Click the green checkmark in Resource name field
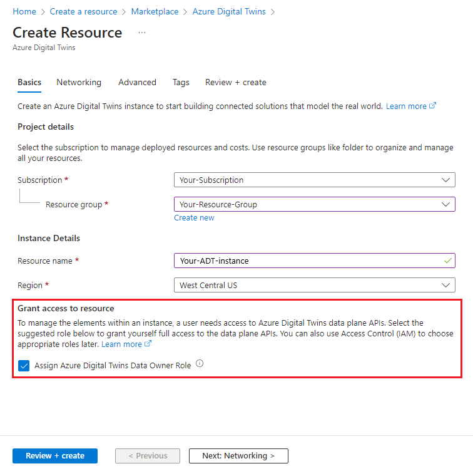 tap(446, 260)
